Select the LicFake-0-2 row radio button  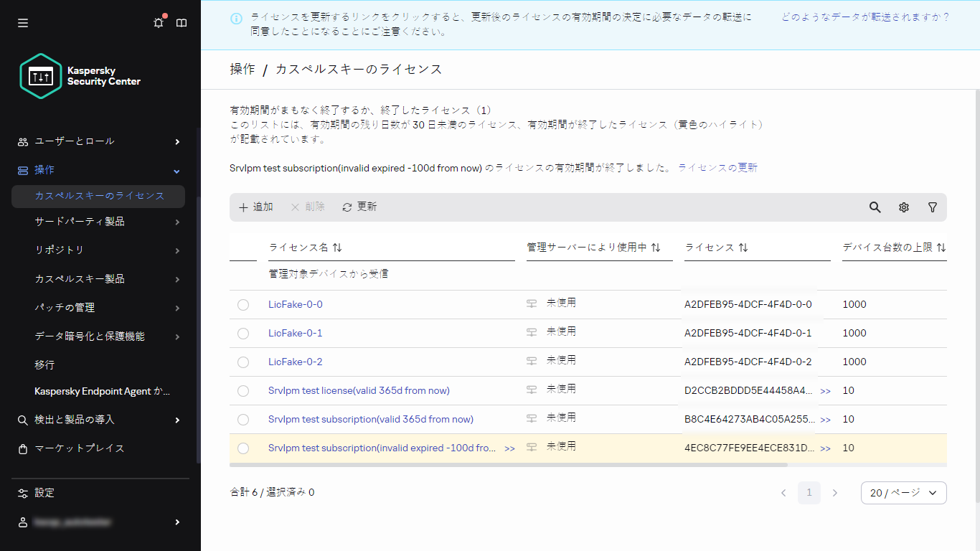(x=243, y=362)
